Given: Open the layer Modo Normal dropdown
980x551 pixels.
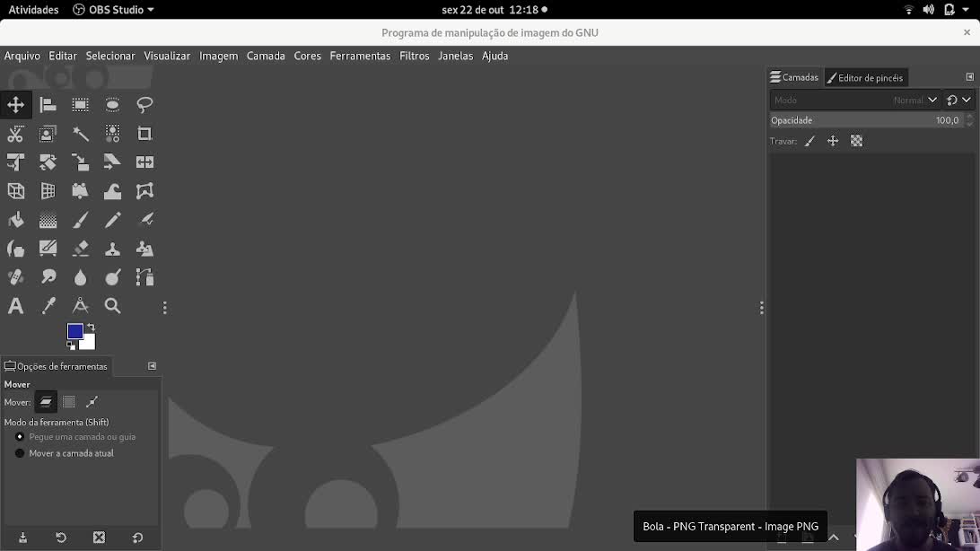Looking at the screenshot, I should tap(854, 100).
